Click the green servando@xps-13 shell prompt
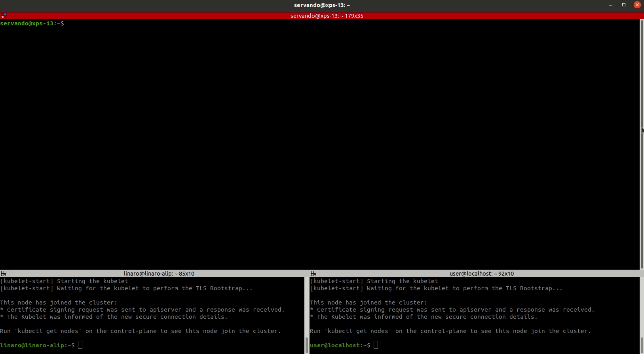 point(28,23)
